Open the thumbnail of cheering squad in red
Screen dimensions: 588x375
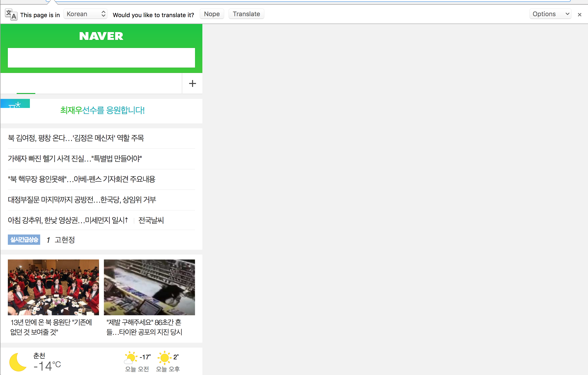[53, 287]
